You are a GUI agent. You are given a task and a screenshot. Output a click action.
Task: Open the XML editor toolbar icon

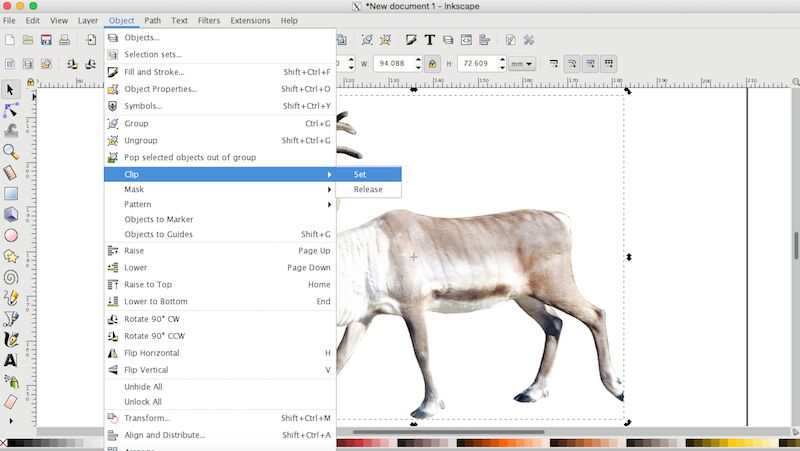point(466,40)
